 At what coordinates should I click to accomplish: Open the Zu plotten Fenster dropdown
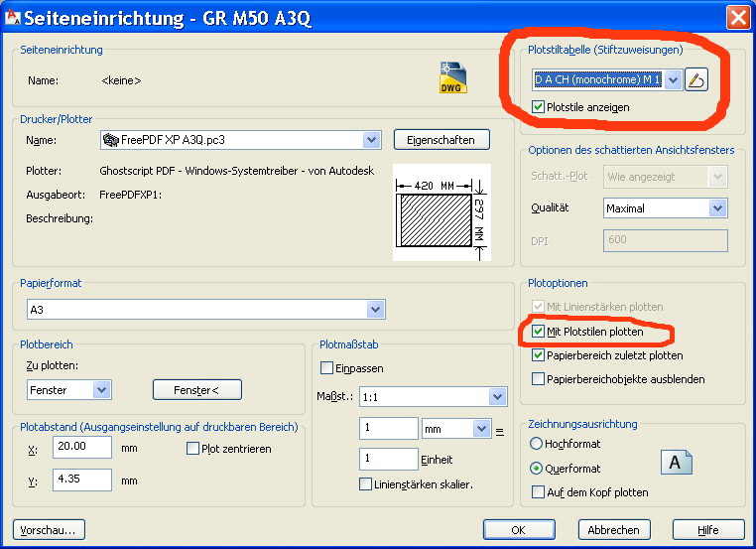pos(102,390)
